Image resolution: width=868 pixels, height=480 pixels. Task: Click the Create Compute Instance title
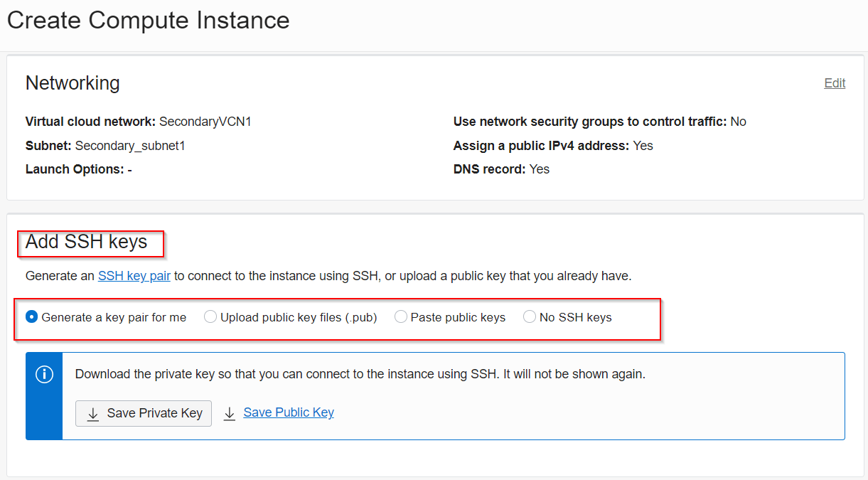point(149,21)
